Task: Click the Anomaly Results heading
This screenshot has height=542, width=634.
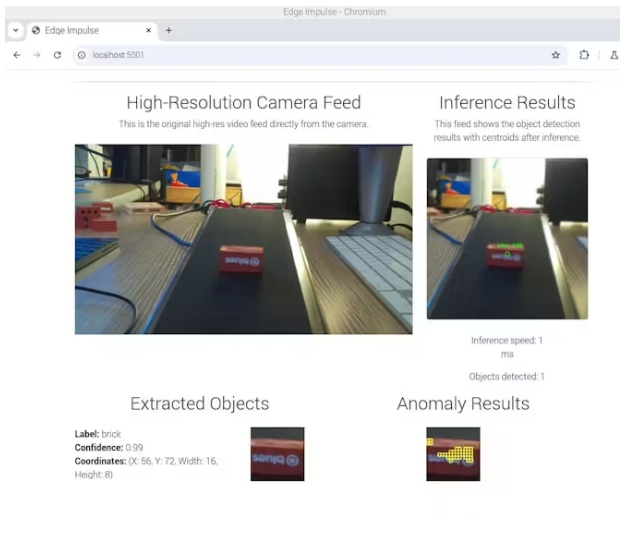Action: (x=463, y=404)
